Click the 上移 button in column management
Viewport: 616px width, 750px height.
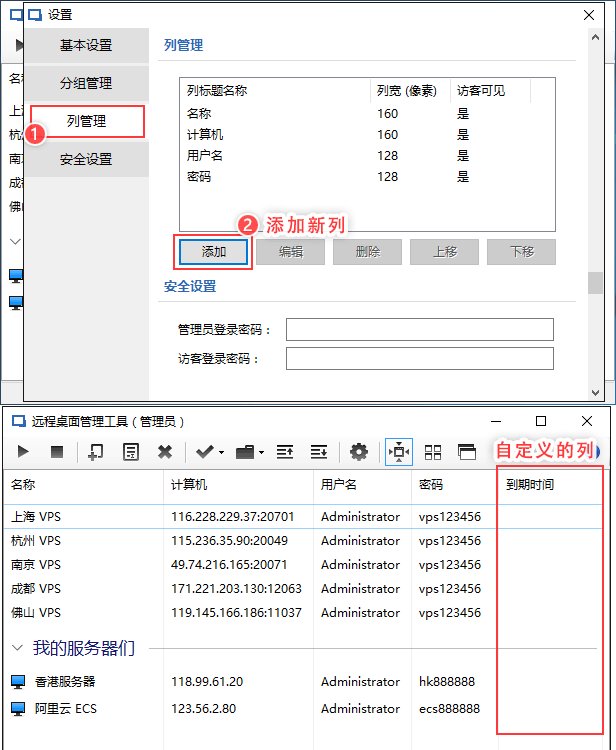tap(444, 252)
